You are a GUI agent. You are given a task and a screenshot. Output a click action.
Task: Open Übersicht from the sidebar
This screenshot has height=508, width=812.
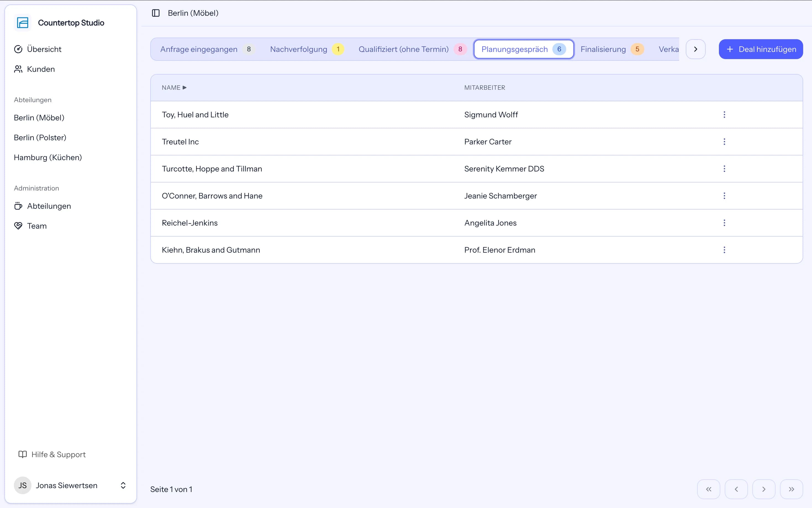pyautogui.click(x=38, y=49)
